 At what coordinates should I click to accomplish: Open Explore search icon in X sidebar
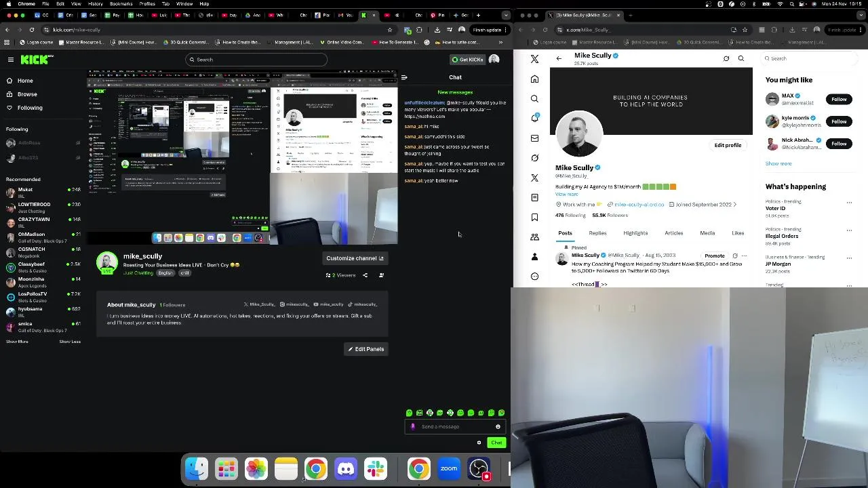(534, 99)
